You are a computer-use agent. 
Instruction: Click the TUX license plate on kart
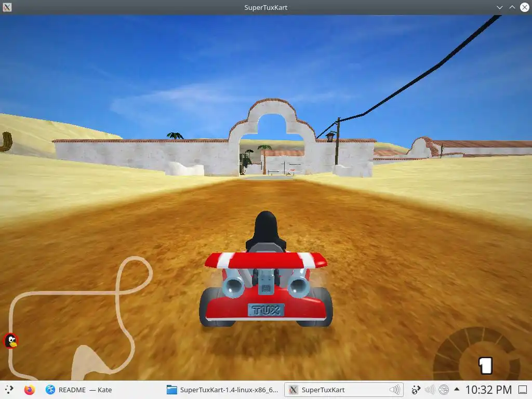266,310
